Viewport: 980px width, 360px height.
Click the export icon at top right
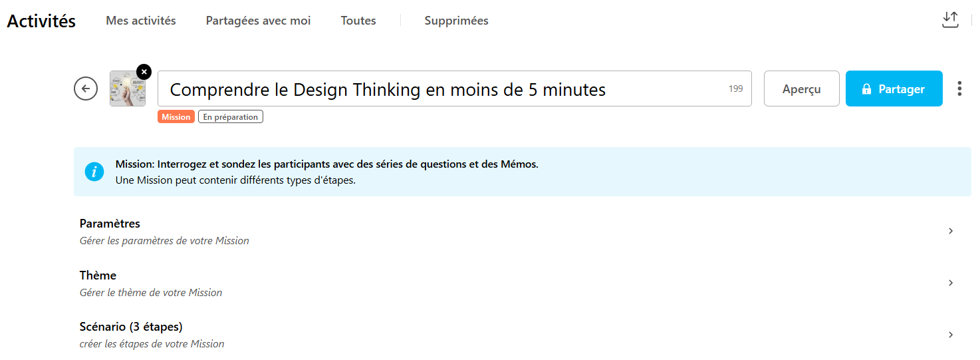point(951,20)
